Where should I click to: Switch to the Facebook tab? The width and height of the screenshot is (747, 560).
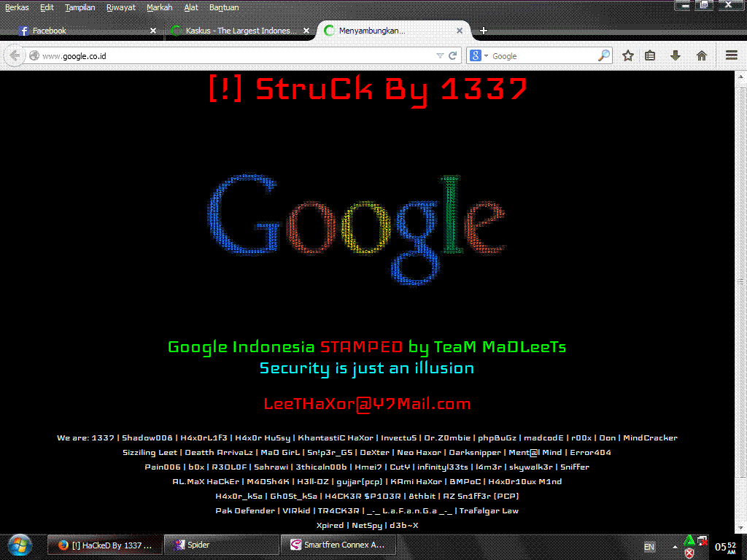[x=86, y=31]
